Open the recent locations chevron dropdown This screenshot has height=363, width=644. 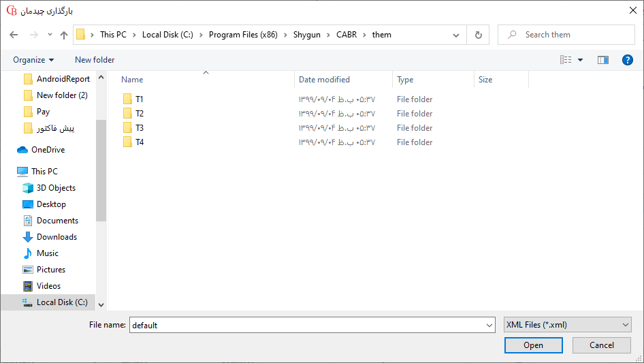point(50,35)
